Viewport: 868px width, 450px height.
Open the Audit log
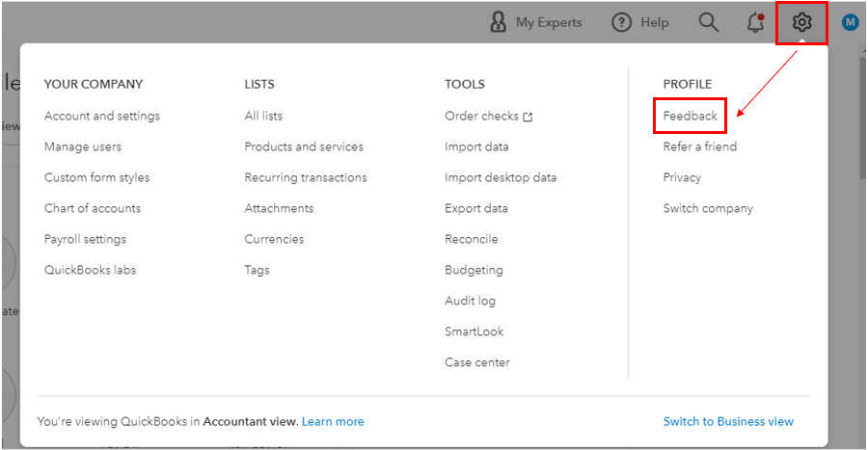470,302
